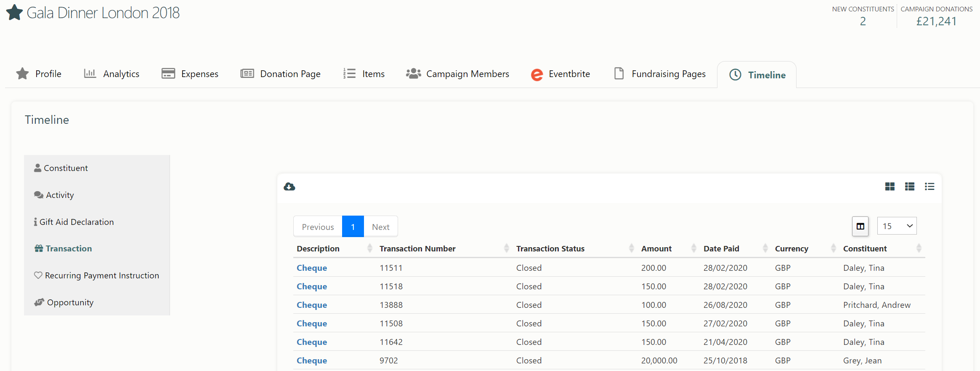Image resolution: width=980 pixels, height=371 pixels.
Task: Click the Gala Dinner London 2018 title
Action: pos(103,13)
